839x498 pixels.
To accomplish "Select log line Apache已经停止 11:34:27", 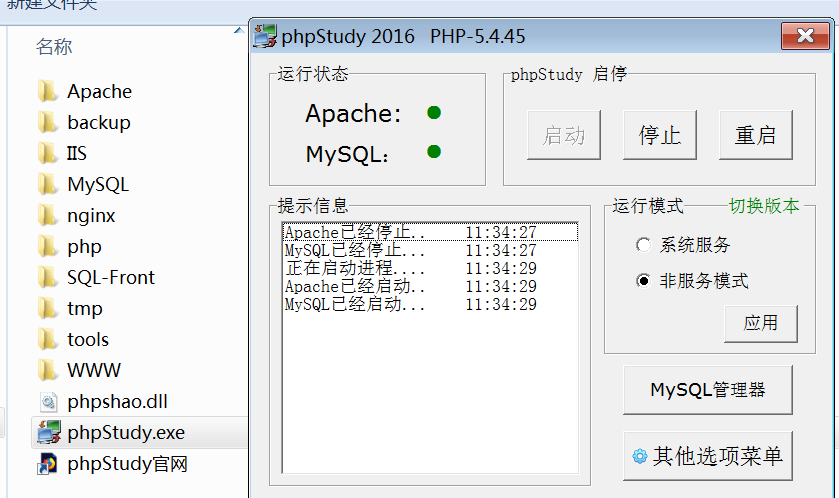I will 430,232.
